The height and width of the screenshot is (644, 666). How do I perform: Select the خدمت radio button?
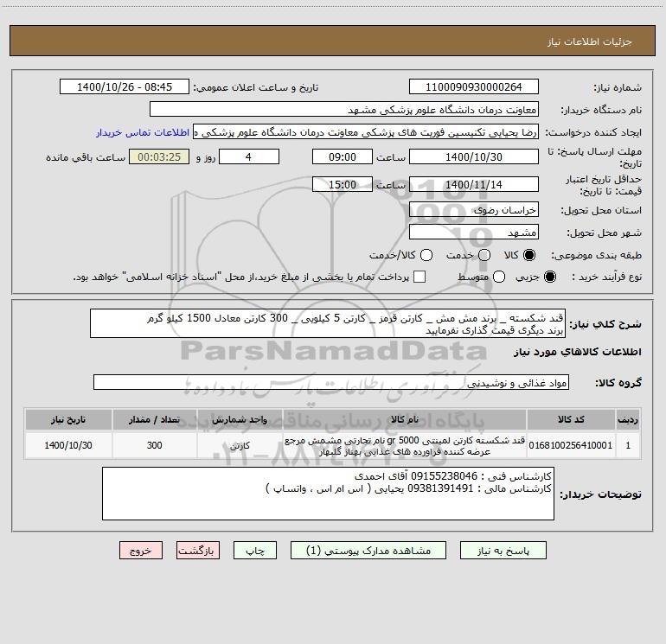(x=484, y=255)
